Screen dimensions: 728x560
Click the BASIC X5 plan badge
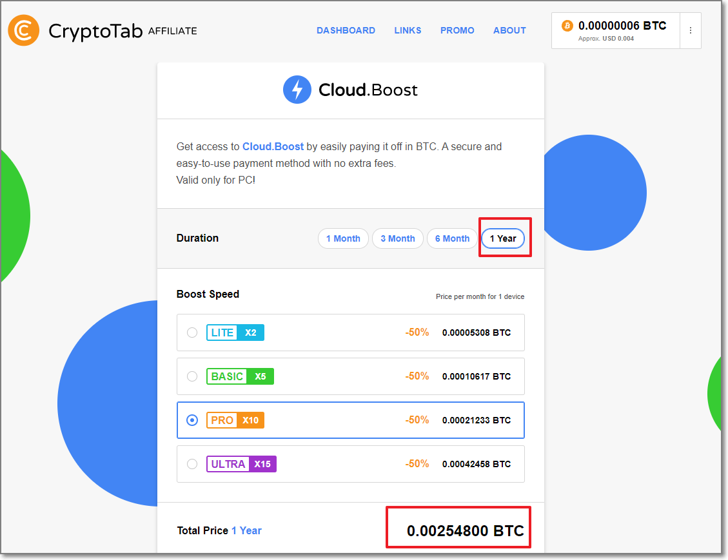click(240, 376)
